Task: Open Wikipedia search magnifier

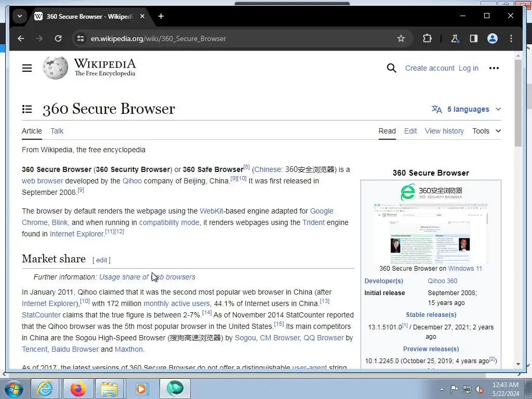Action: click(x=392, y=68)
